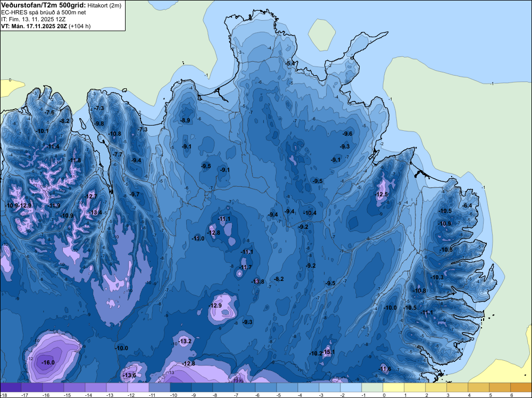This screenshot has width=532, height=398.
Task: Click legend swatch between -6 and -5
Action: point(266,387)
